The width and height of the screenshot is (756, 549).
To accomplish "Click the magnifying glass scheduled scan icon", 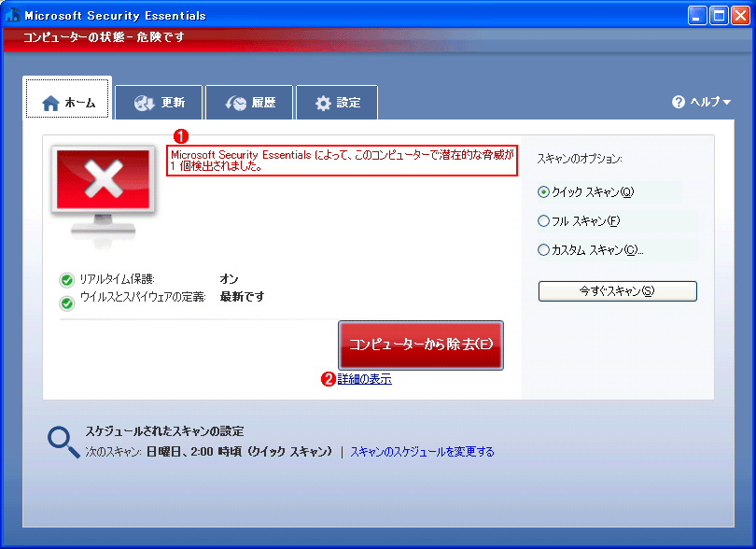I will coord(63,442).
